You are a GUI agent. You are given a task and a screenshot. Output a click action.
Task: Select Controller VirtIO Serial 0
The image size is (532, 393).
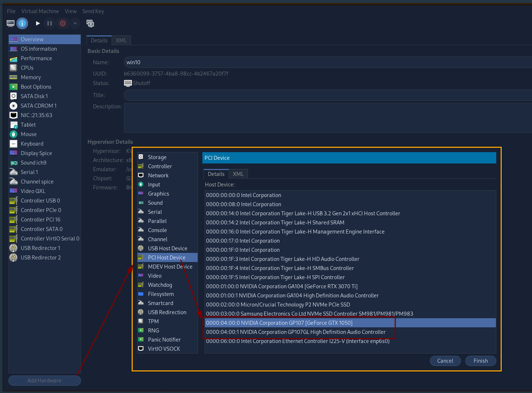click(44, 239)
